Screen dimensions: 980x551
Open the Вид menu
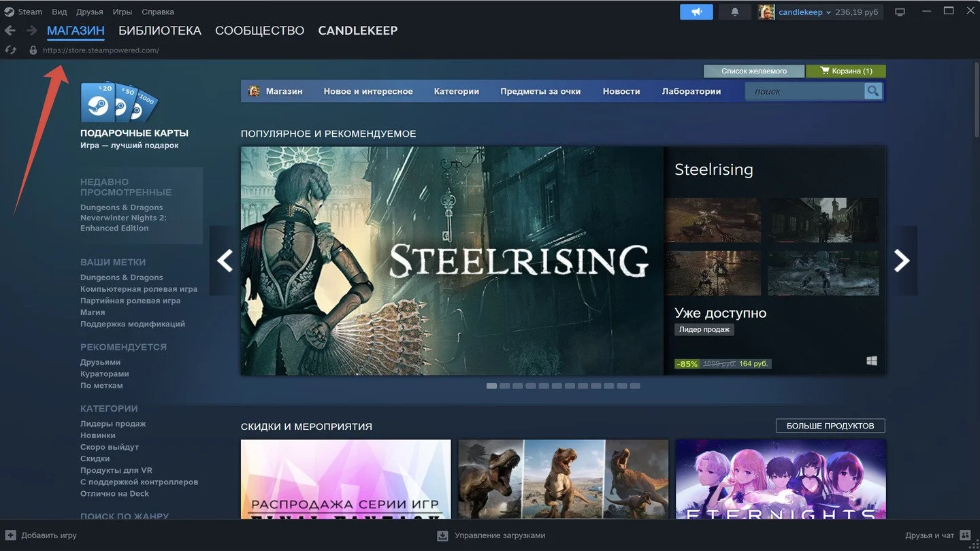point(59,12)
